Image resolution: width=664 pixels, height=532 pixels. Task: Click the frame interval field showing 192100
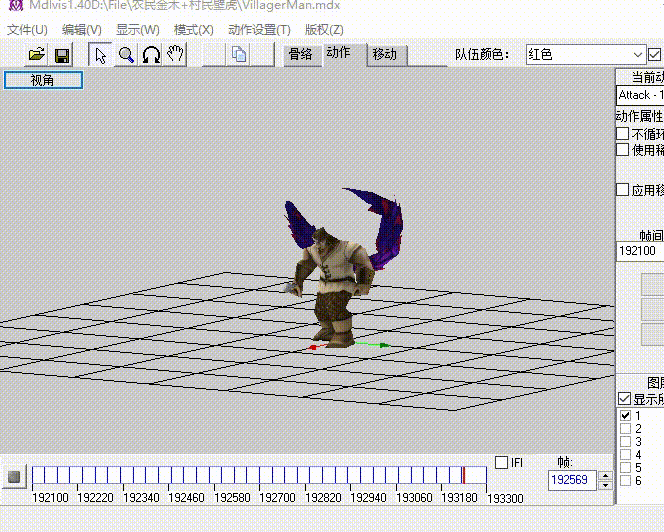[640, 251]
